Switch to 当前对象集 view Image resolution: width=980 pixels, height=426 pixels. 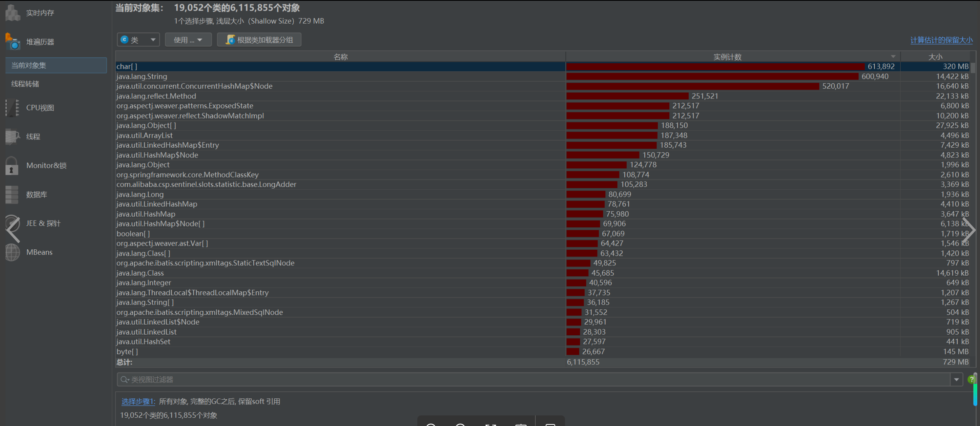pyautogui.click(x=56, y=65)
